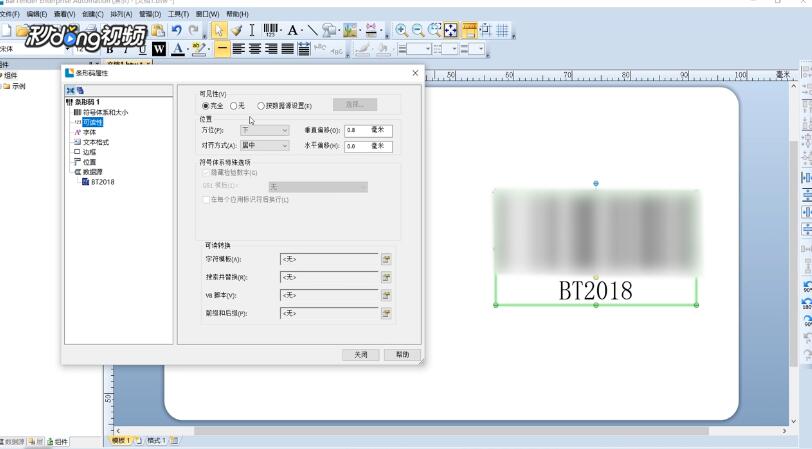
Task: Select the text cursor tool
Action: 252,30
